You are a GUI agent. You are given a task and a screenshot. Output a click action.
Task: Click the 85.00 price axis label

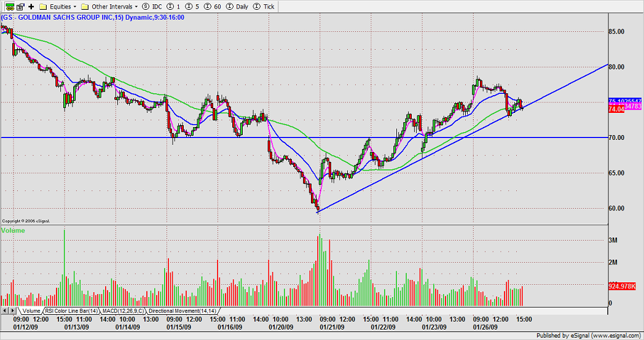[616, 31]
